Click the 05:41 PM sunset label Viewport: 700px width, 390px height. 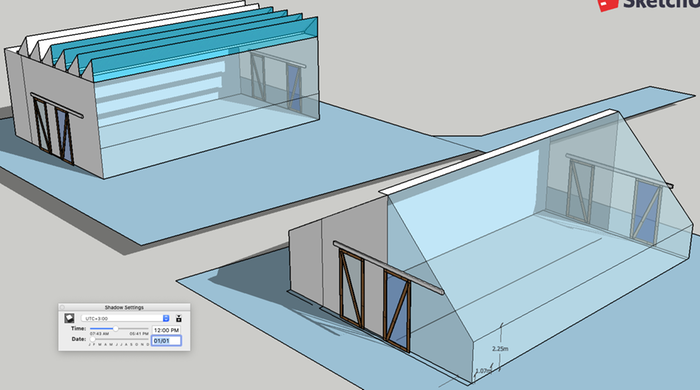pos(139,334)
